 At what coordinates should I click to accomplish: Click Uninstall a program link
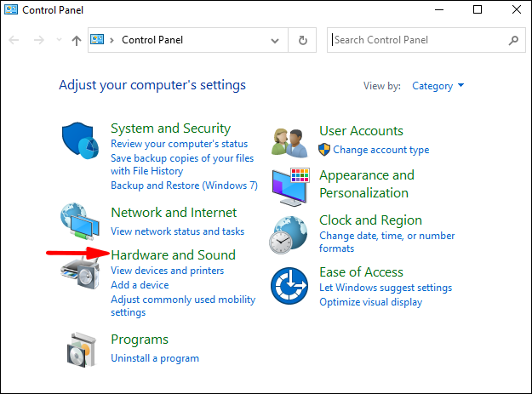point(154,358)
